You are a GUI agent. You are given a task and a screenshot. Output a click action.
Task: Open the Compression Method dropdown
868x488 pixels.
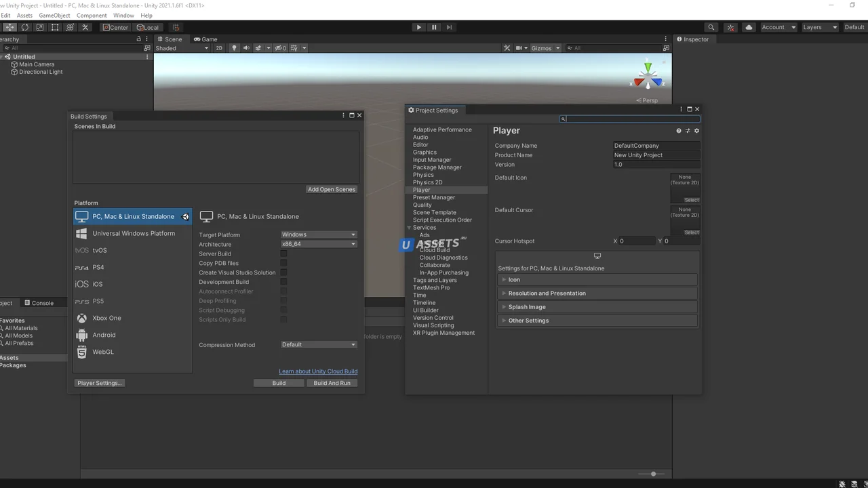pos(319,344)
